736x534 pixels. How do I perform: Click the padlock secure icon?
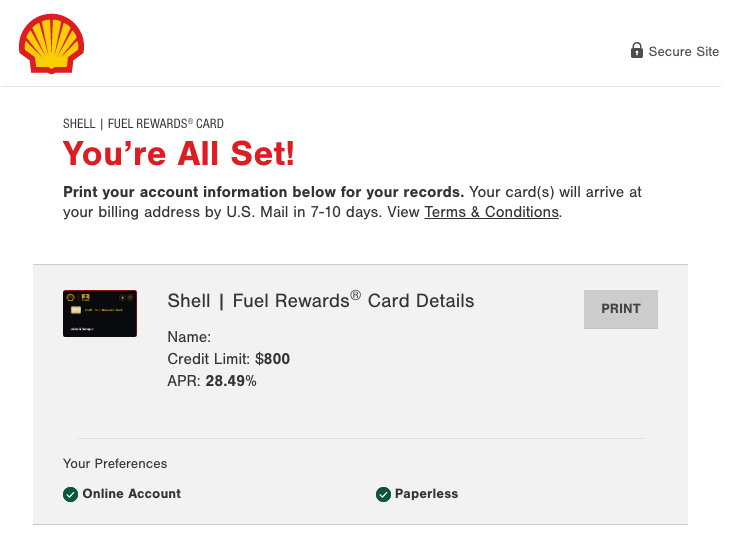(x=637, y=50)
